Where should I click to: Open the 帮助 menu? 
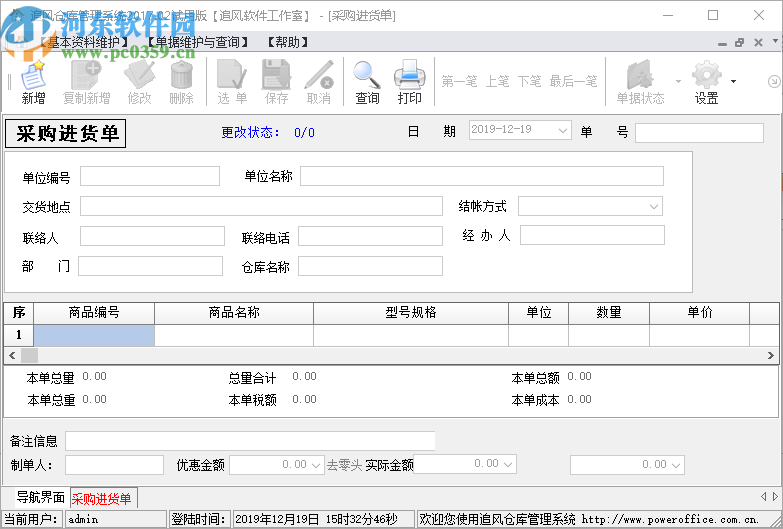(288, 42)
